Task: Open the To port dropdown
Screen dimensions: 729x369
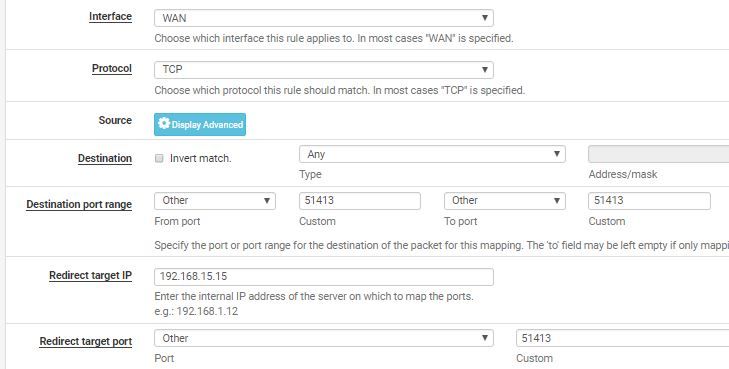Action: (504, 201)
